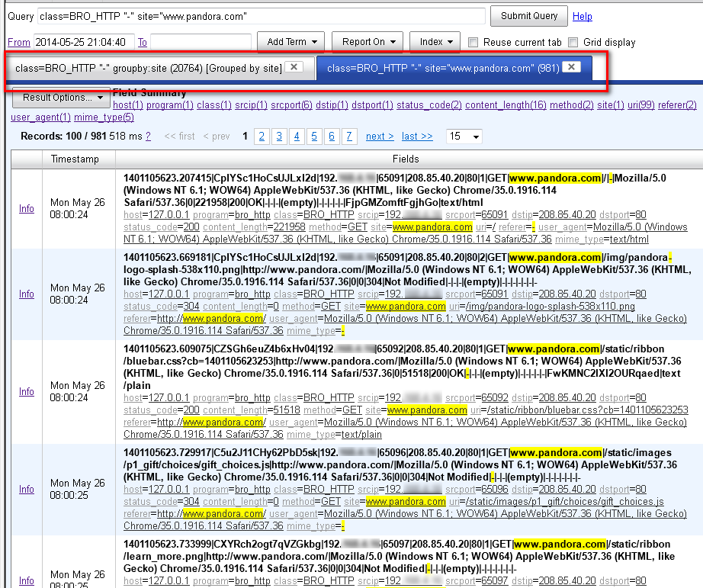Open the Add Term dropdown
The image size is (703, 588).
pos(291,42)
